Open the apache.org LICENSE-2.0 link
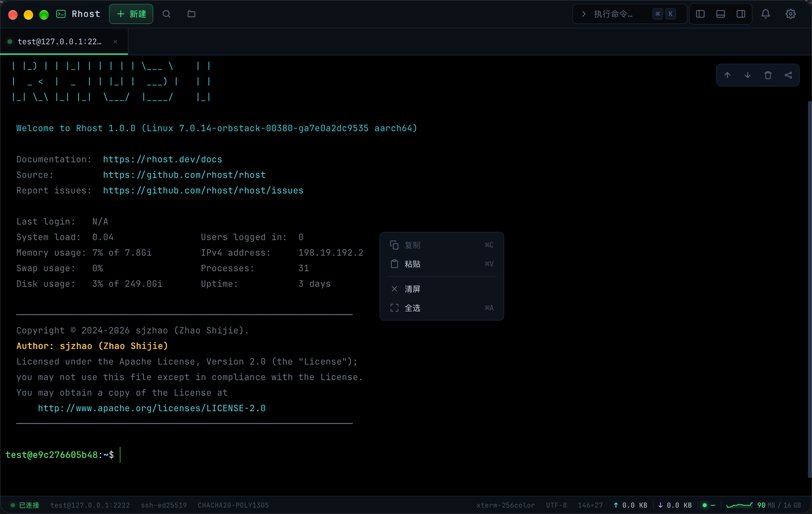Image resolution: width=812 pixels, height=514 pixels. point(152,408)
